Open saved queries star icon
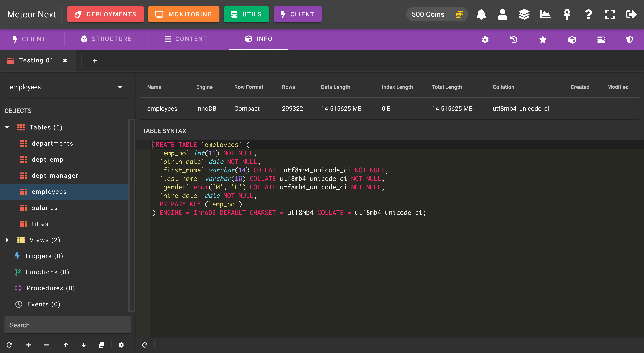 pyautogui.click(x=543, y=39)
